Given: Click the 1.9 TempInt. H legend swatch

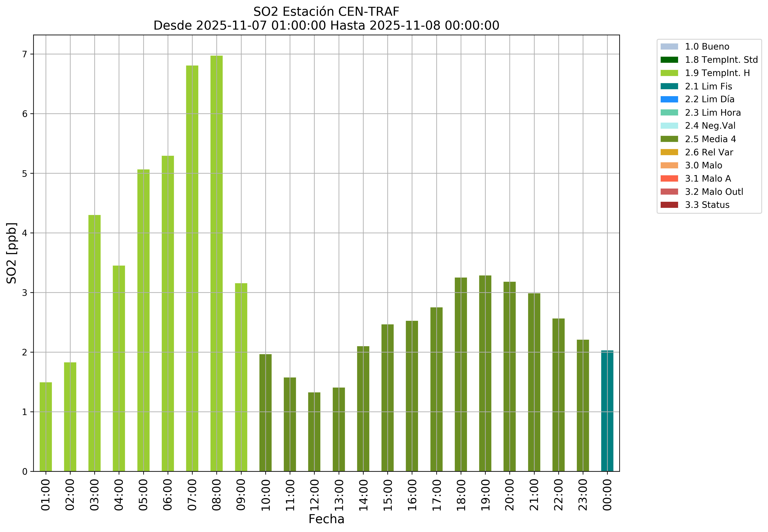Looking at the screenshot, I should [x=669, y=73].
